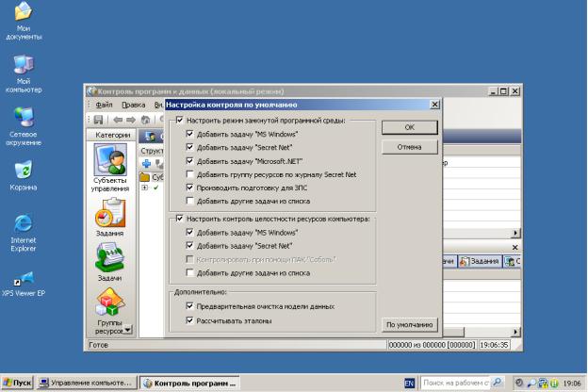Open the Файл menu
This screenshot has height=392, width=588.
coord(104,105)
